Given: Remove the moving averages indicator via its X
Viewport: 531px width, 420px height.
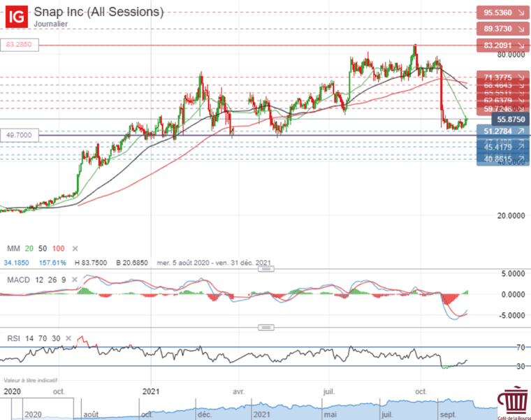Looking at the screenshot, I should [x=75, y=249].
